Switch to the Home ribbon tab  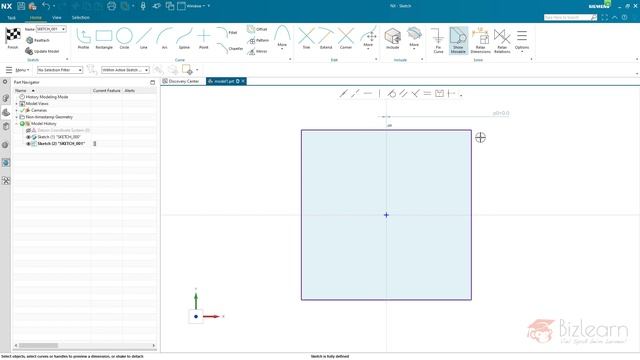36,18
